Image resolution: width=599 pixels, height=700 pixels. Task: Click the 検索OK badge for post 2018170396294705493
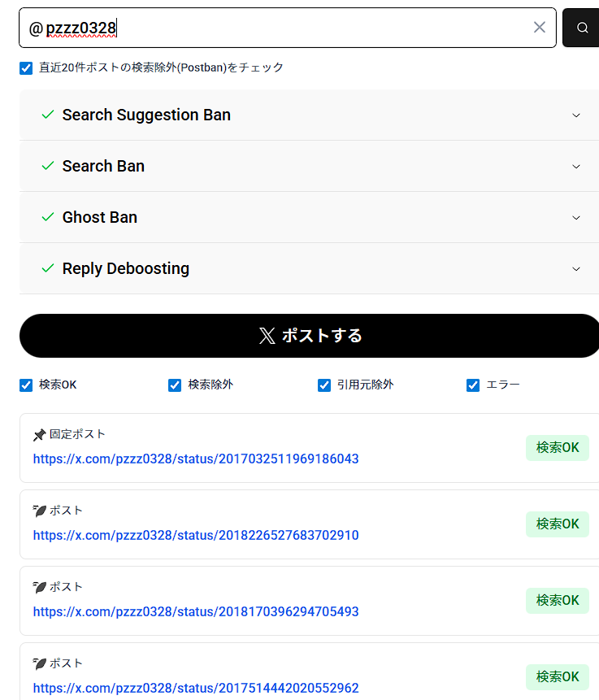[558, 601]
